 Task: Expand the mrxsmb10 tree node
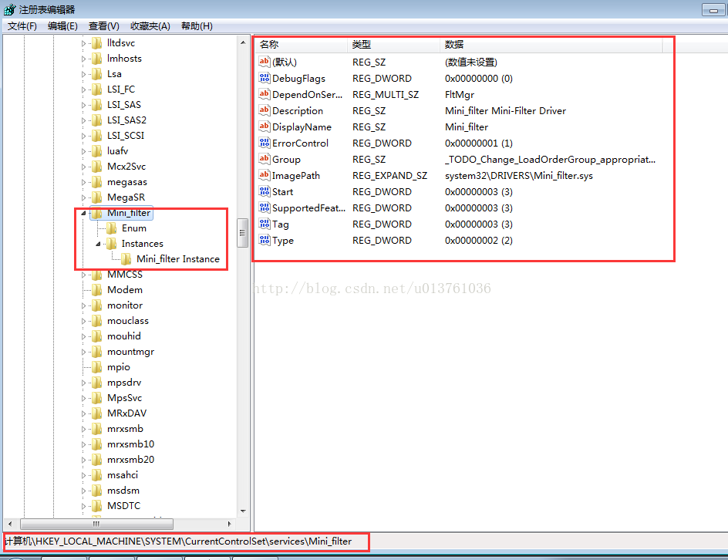[x=83, y=444]
